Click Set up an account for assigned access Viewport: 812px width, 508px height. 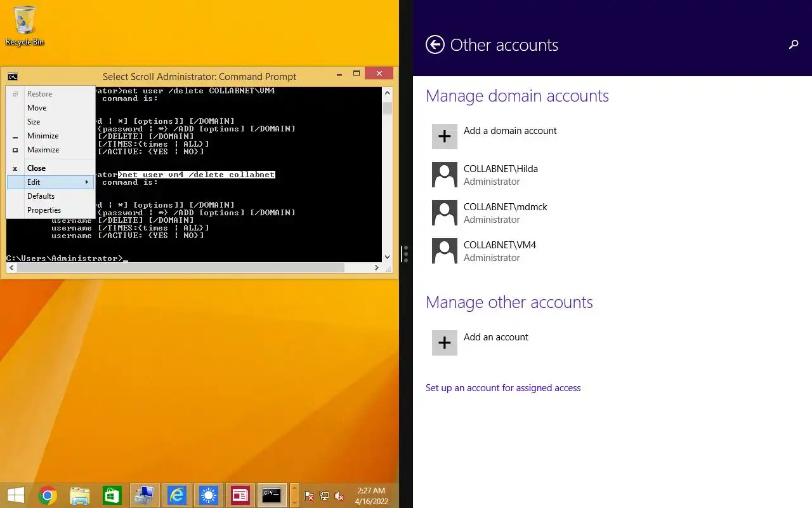503,388
